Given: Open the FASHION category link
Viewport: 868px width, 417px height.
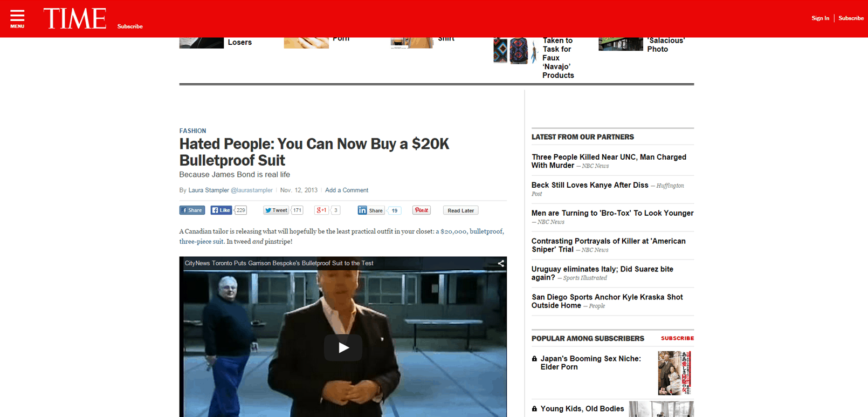Looking at the screenshot, I should pos(192,131).
